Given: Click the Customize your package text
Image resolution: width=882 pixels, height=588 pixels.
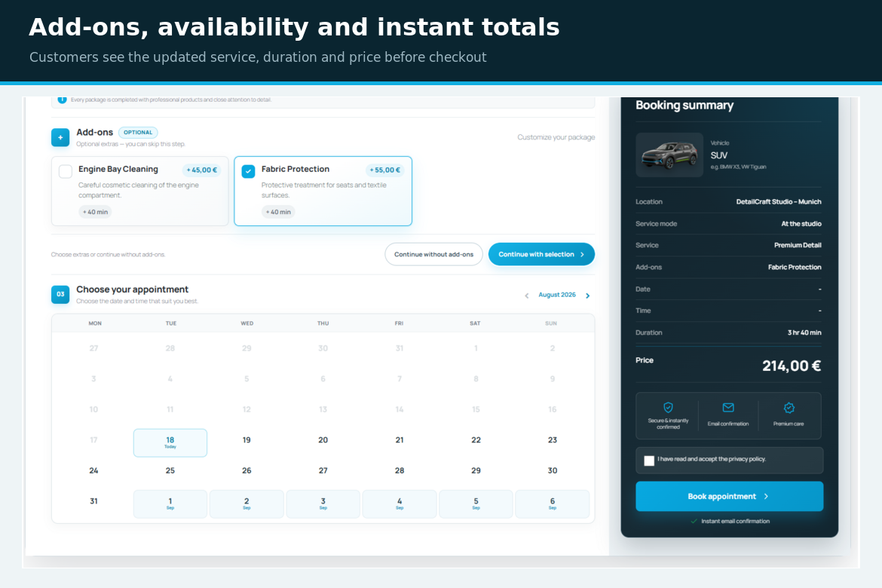Looking at the screenshot, I should point(556,137).
